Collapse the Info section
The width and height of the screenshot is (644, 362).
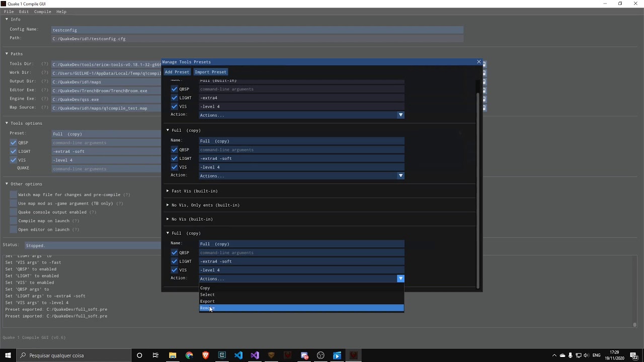click(7, 19)
